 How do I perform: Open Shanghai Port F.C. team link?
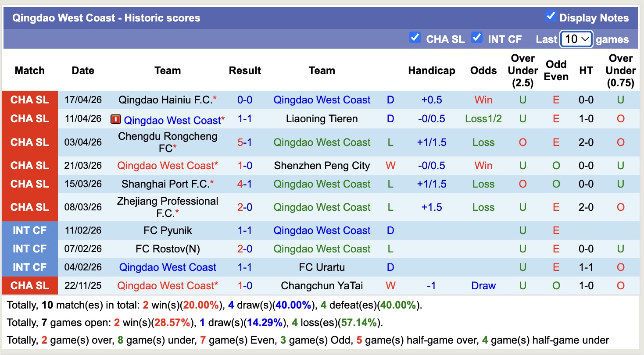(165, 184)
